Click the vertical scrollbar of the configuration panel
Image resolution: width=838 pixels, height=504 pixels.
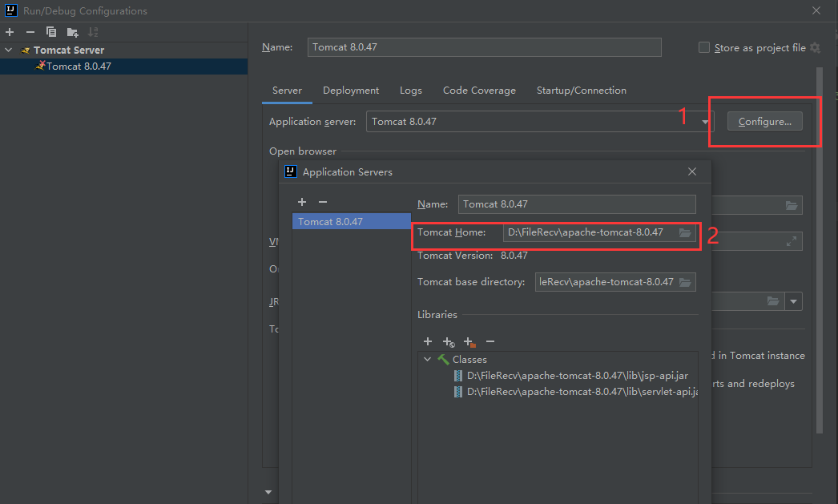tap(820, 250)
